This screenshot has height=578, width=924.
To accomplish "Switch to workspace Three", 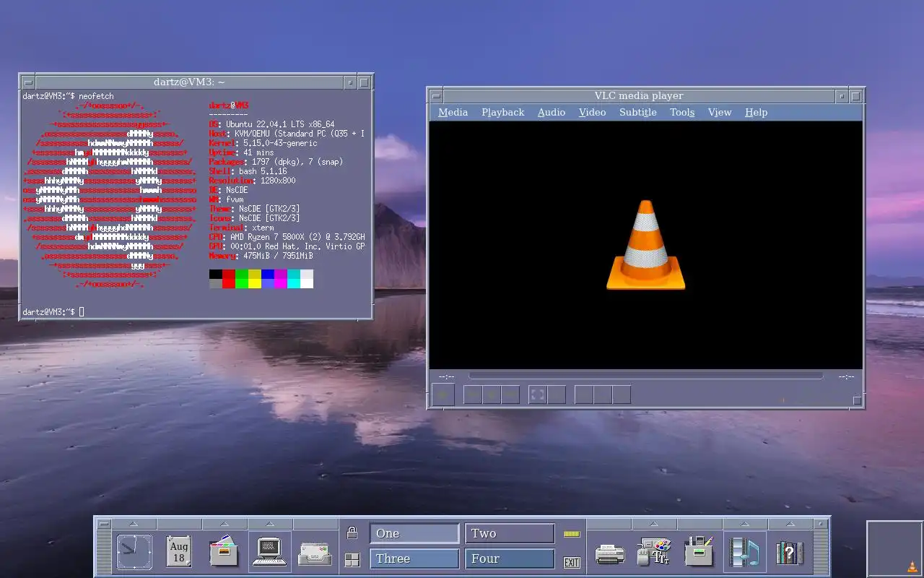I will pos(414,558).
